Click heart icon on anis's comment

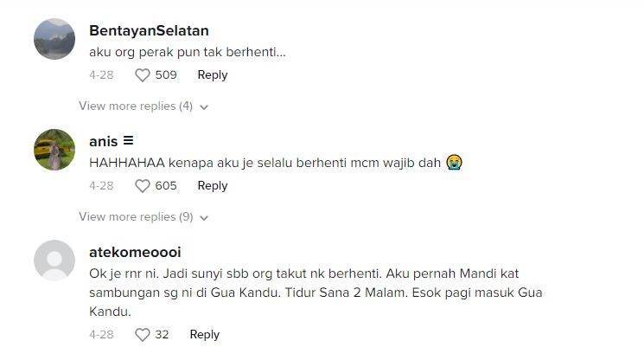[143, 186]
